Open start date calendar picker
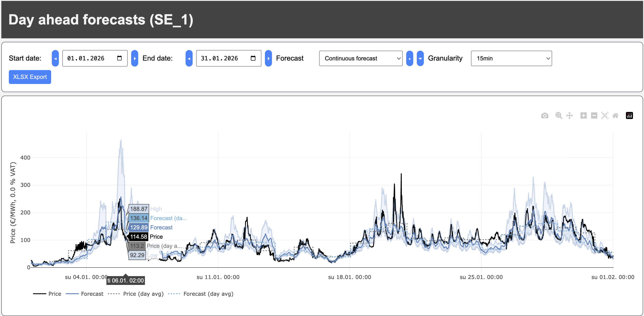 [x=119, y=58]
